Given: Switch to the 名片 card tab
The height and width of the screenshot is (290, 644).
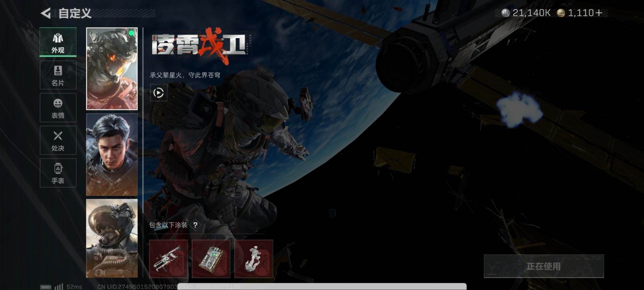Looking at the screenshot, I should [x=58, y=75].
